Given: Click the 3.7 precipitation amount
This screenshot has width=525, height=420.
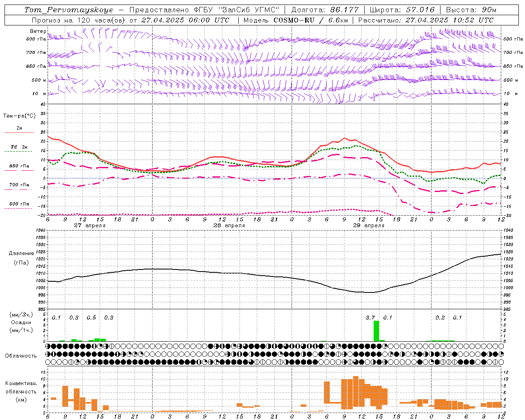Looking at the screenshot, I should pos(370,317).
